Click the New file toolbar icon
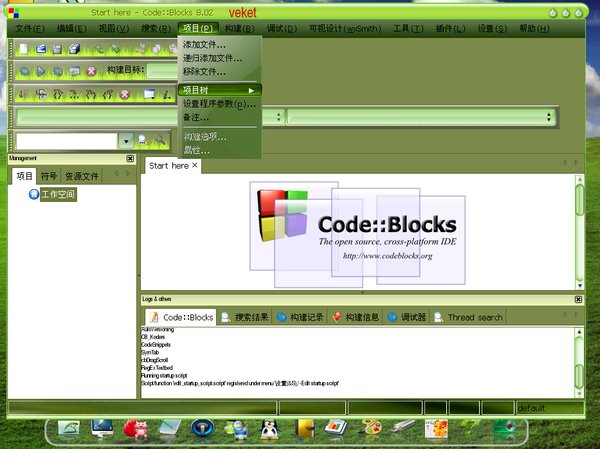This screenshot has height=449, width=600. point(24,49)
